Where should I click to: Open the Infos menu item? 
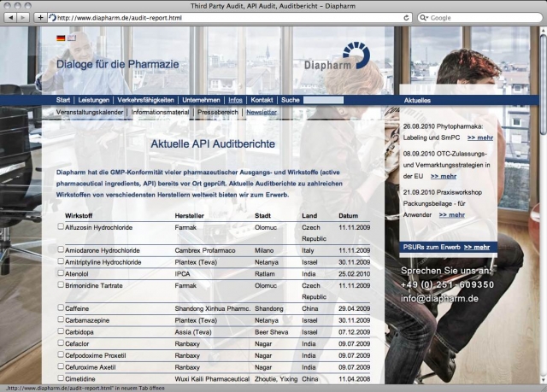[235, 101]
